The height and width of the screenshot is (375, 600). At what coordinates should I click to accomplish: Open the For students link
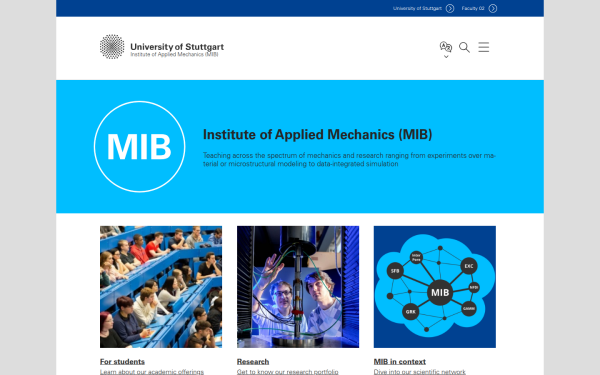pos(122,362)
